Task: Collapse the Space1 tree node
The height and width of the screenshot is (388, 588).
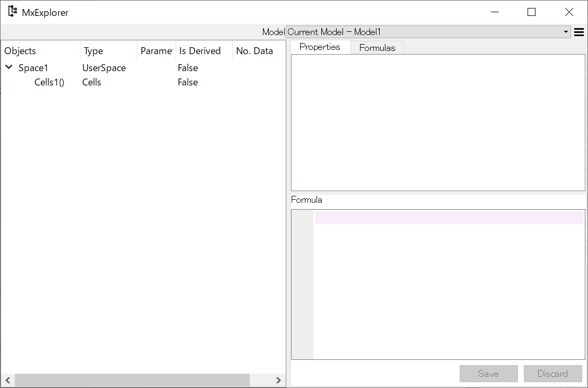Action: (9, 67)
